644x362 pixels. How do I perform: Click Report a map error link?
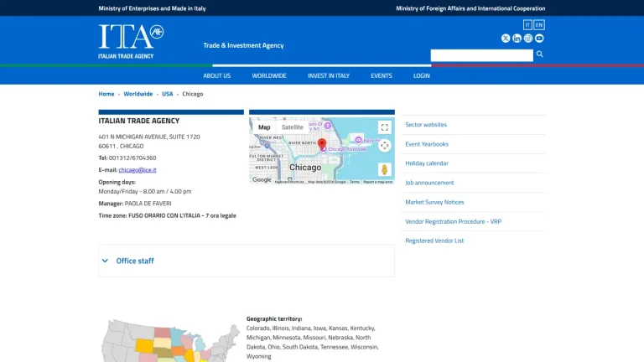click(378, 182)
